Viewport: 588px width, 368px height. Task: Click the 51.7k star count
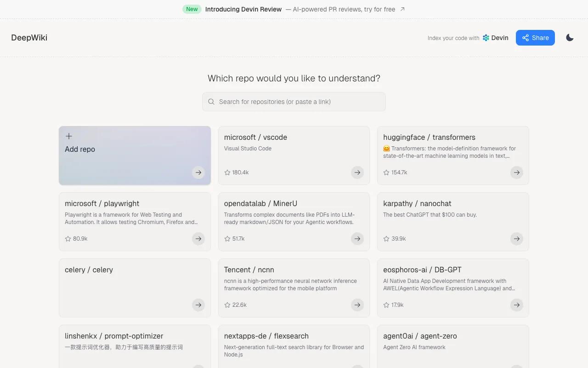click(238, 239)
